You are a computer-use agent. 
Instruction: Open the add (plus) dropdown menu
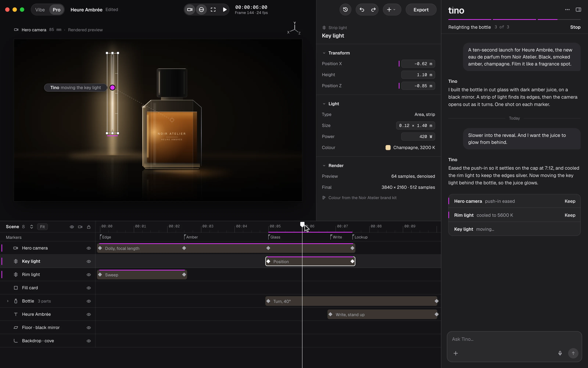click(x=392, y=10)
